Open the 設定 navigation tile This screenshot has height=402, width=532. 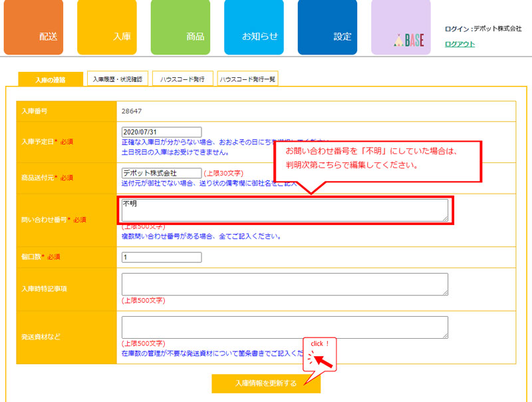point(327,28)
